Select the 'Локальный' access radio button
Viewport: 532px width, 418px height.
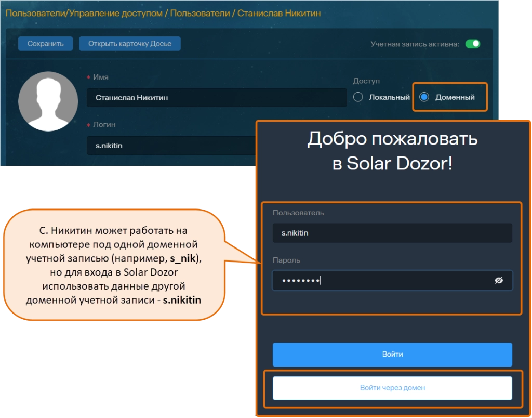pos(357,97)
